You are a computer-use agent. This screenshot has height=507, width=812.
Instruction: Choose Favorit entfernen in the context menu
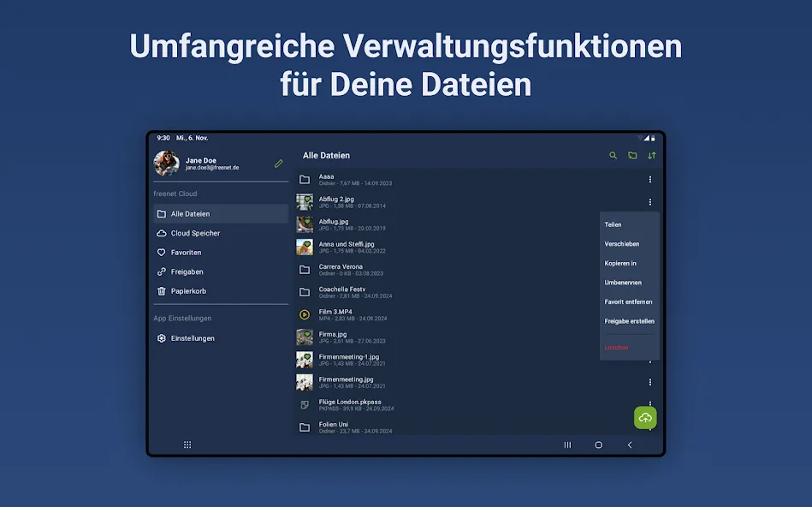[630, 301]
